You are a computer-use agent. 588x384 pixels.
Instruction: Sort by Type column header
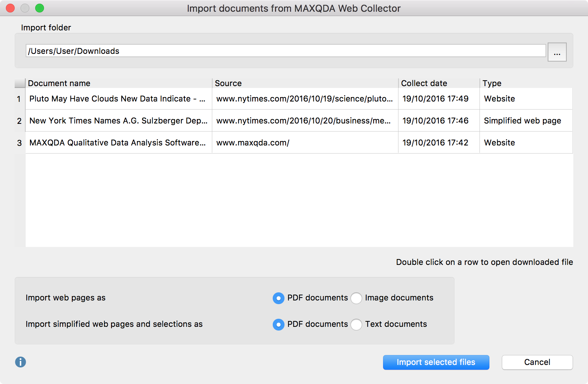click(526, 83)
